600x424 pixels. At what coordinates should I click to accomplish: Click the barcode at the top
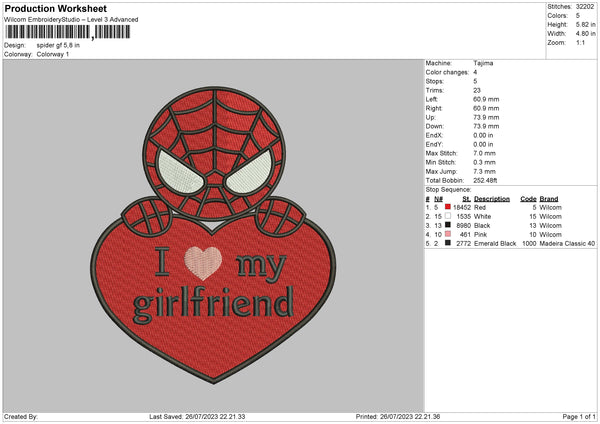[x=67, y=32]
